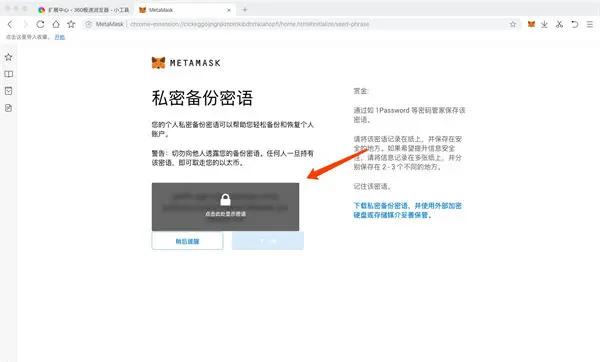
Task: Click the 1Password tip paragraph
Action: (x=409, y=115)
